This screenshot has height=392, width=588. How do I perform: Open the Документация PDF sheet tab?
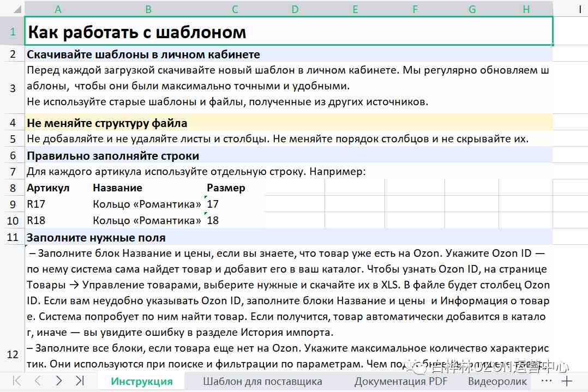pyautogui.click(x=401, y=382)
